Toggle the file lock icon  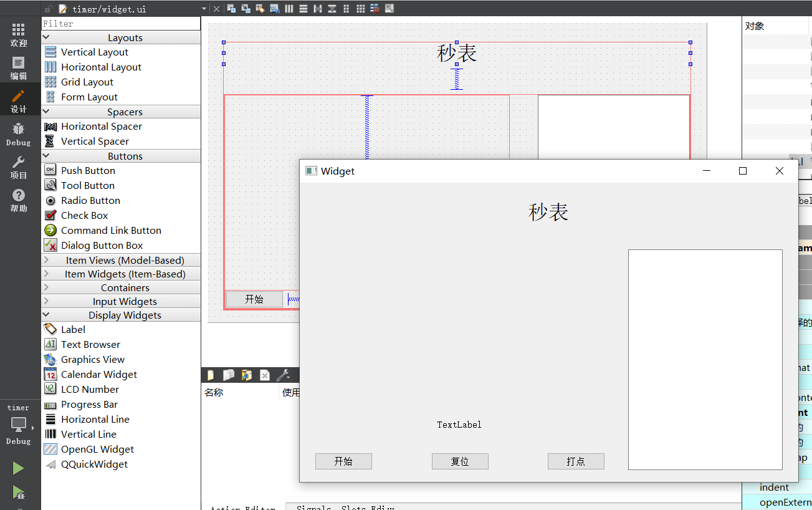pyautogui.click(x=48, y=9)
